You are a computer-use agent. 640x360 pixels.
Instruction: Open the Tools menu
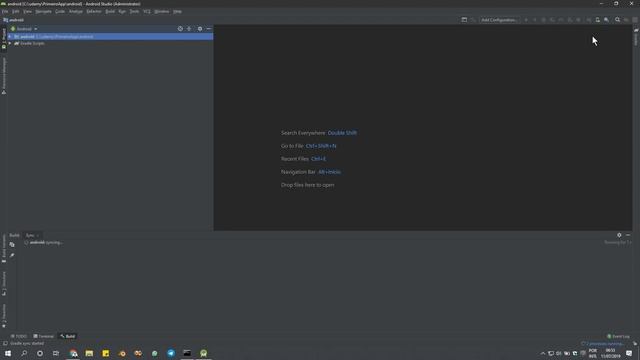(x=134, y=11)
